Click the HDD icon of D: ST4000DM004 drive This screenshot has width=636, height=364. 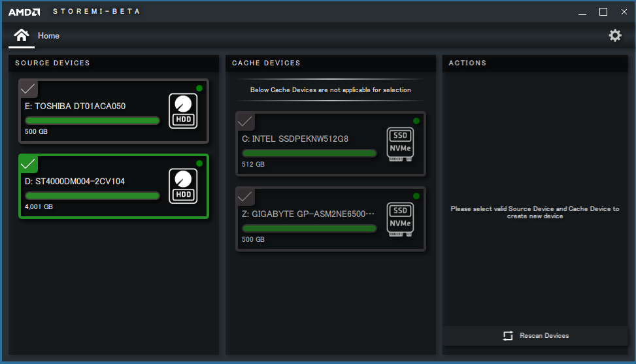(183, 186)
